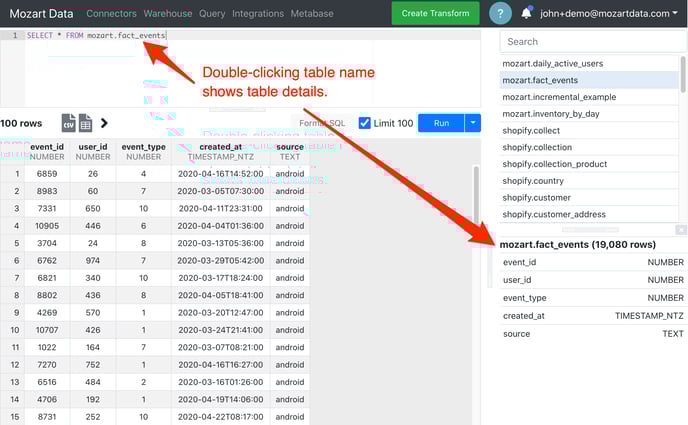Click event_id cell 4269

47,313
